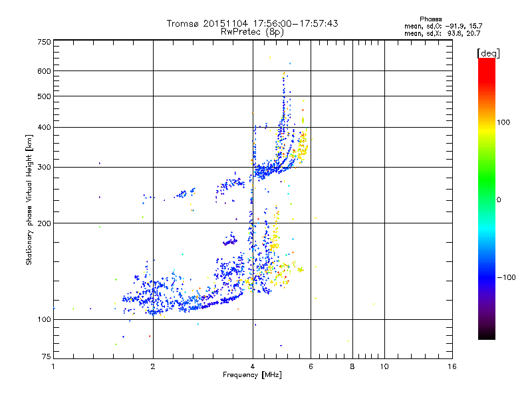Click the y-axis tick label '750'
This screenshot has width=532, height=399.
click(44, 42)
